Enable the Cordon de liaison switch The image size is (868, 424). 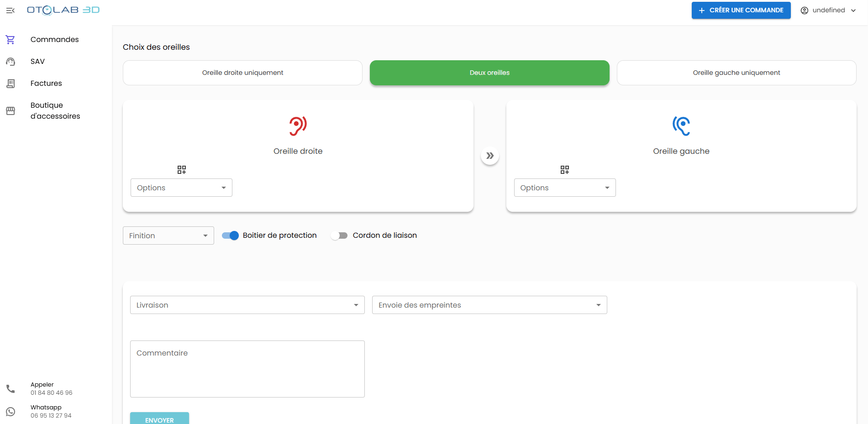coord(339,236)
